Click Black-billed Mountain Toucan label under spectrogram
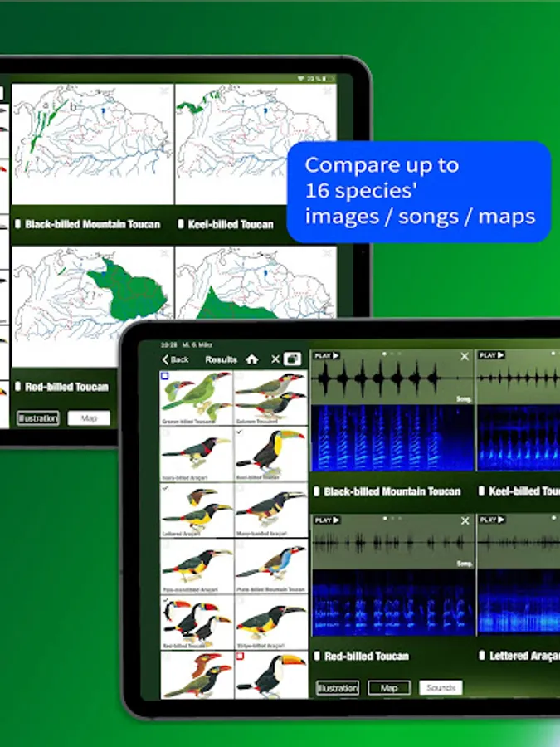The width and height of the screenshot is (560, 747). (392, 491)
